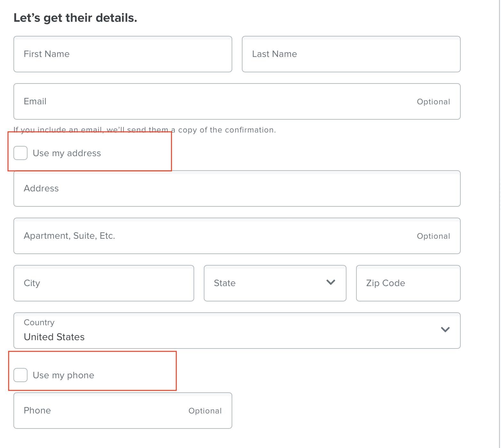
Task: Click the "Let's get their details." heading
Action: [x=75, y=18]
